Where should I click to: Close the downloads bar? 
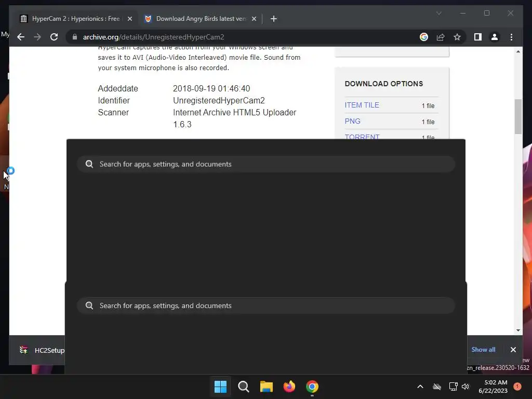tap(513, 350)
